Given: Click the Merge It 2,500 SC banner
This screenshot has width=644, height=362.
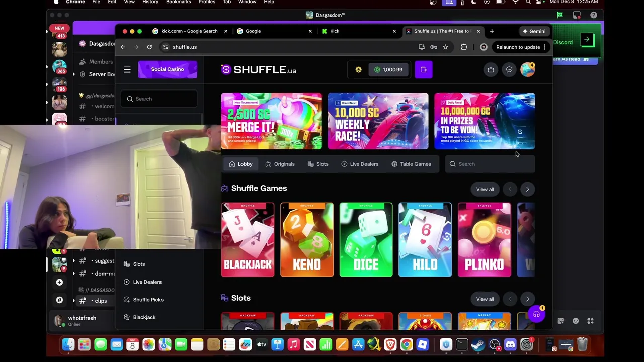Looking at the screenshot, I should pyautogui.click(x=271, y=121).
